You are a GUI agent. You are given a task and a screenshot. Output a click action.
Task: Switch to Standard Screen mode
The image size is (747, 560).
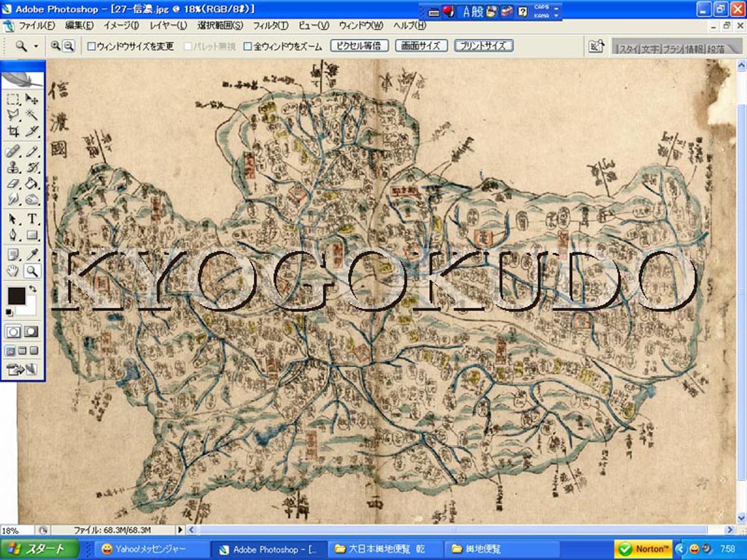10,351
